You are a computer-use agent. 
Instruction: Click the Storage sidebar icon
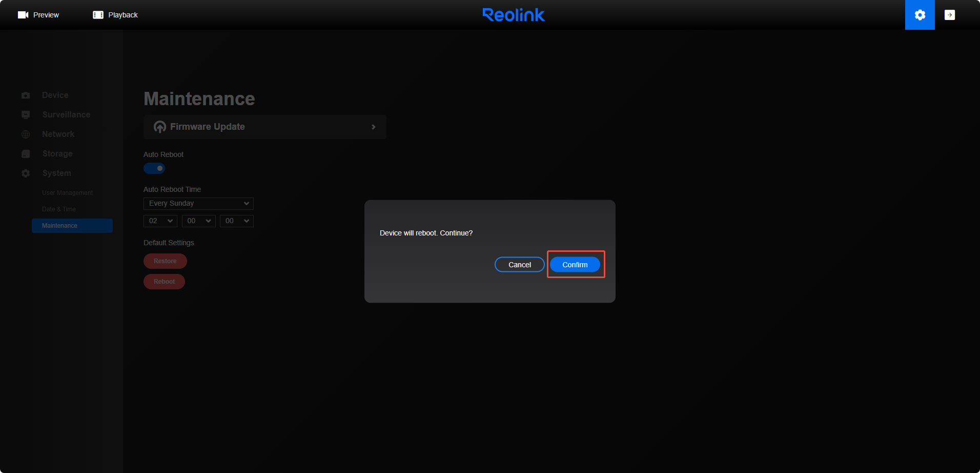click(x=25, y=153)
